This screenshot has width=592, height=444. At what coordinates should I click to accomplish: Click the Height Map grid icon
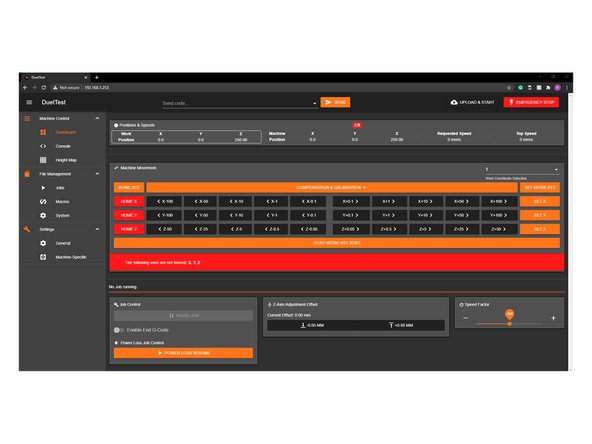pyautogui.click(x=43, y=160)
